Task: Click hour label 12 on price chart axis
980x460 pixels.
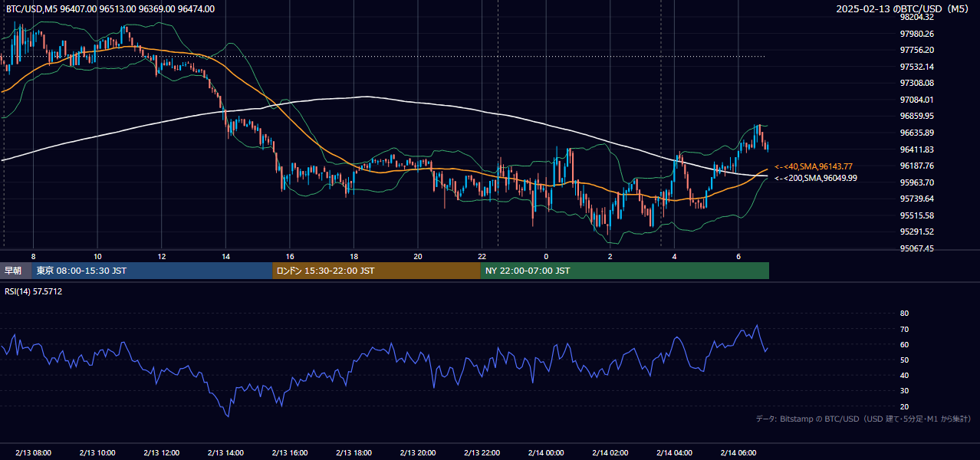Action: tap(162, 256)
